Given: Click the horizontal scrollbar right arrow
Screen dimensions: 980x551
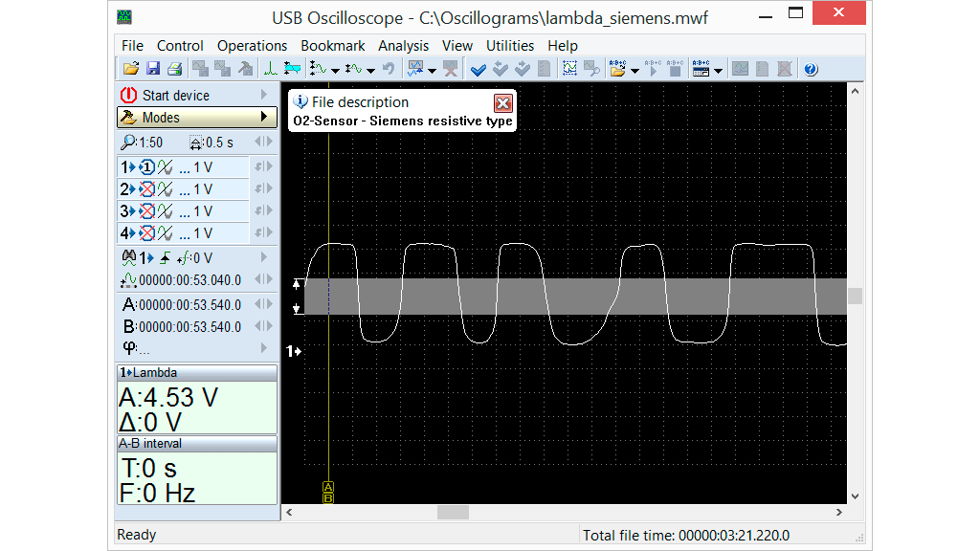Looking at the screenshot, I should click(838, 513).
